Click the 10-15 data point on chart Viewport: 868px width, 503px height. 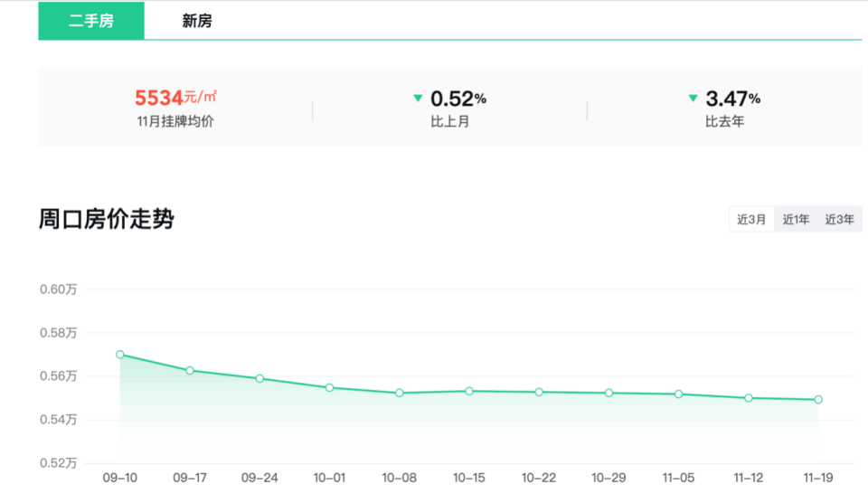pyautogui.click(x=469, y=391)
